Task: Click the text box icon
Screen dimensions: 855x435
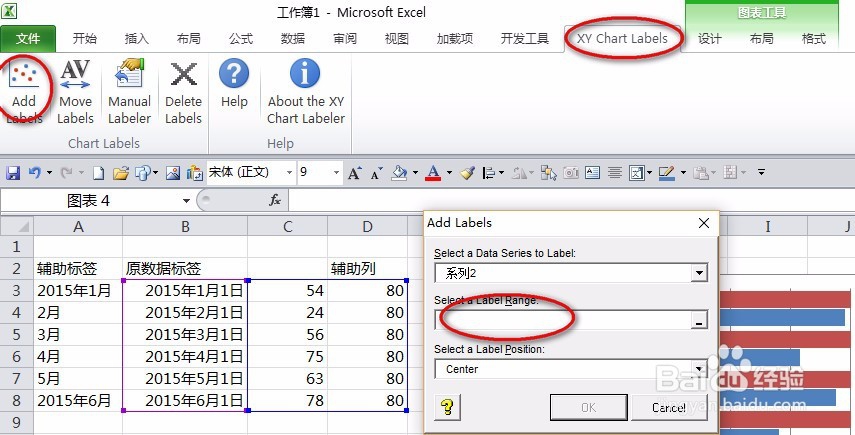Action: point(593,173)
